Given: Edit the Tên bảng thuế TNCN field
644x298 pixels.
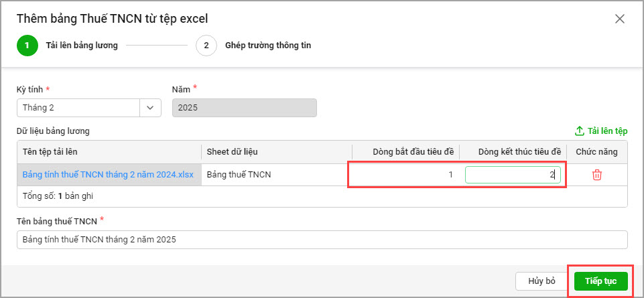Looking at the screenshot, I should (322, 240).
